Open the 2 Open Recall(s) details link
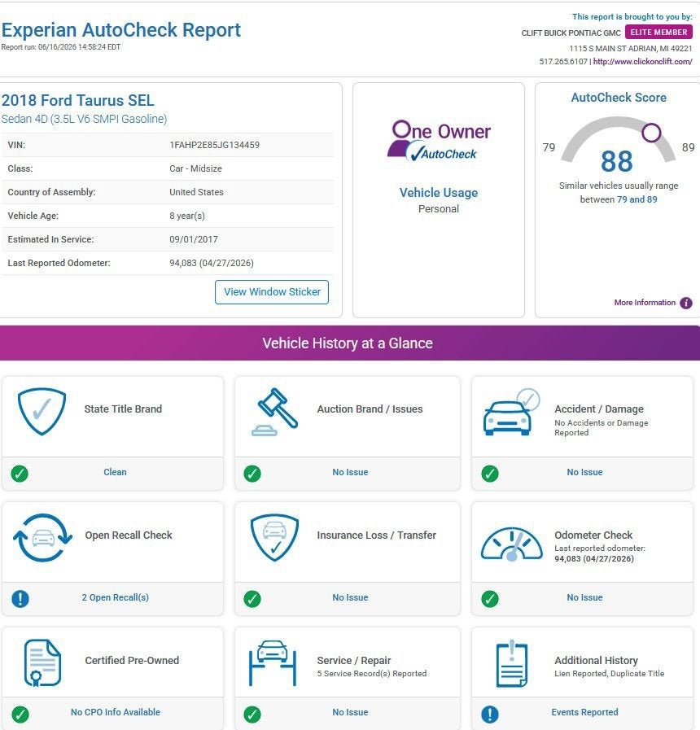The image size is (700, 730). [x=115, y=597]
